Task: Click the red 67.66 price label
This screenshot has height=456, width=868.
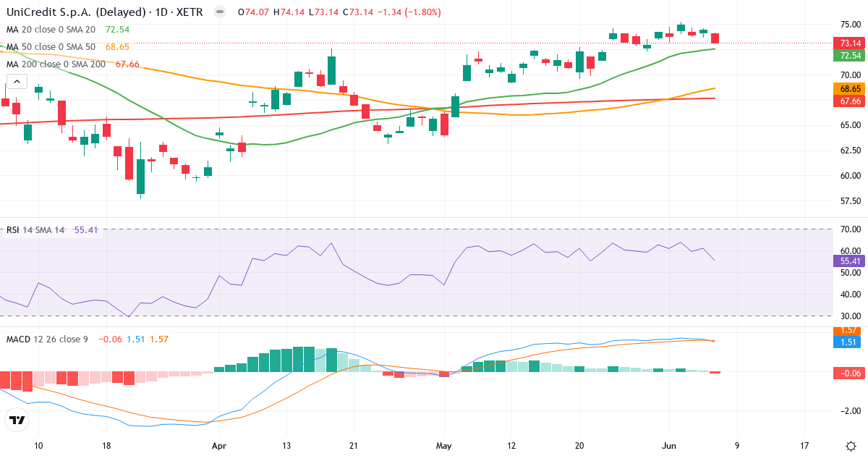Action: pyautogui.click(x=850, y=101)
